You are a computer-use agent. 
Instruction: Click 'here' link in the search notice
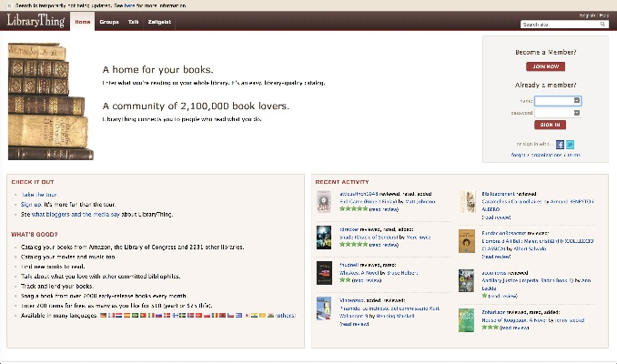(x=131, y=5)
